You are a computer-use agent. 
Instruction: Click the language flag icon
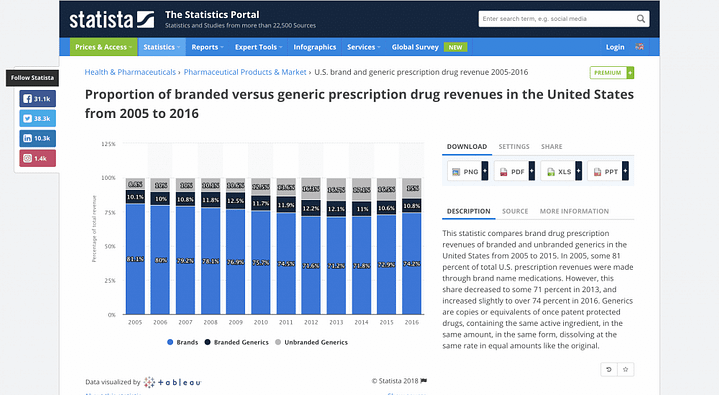click(639, 47)
